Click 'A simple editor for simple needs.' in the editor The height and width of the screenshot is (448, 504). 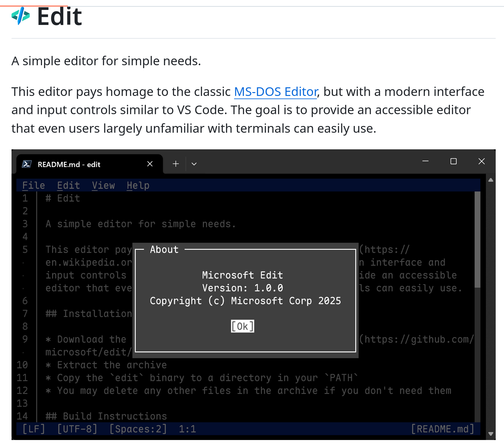click(141, 224)
